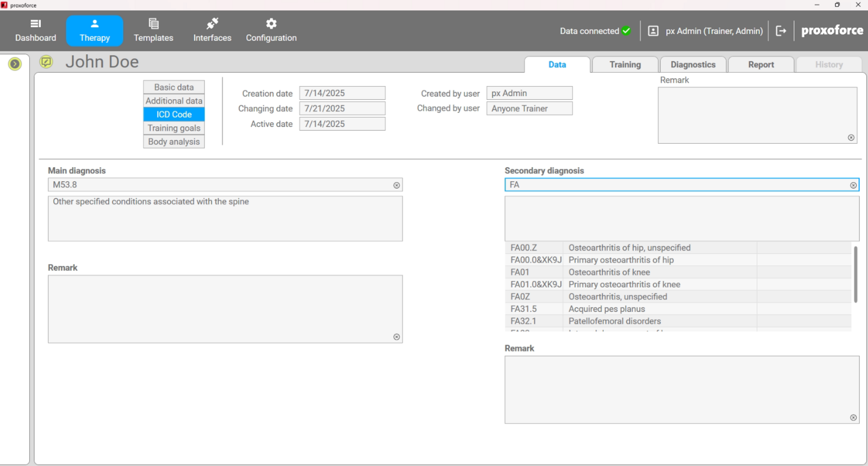Select FA01 Osteoarthritis of knee
The width and height of the screenshot is (868, 466).
(x=609, y=272)
